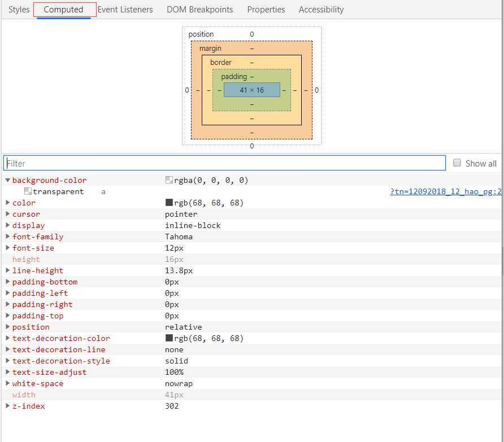
Task: Expand the display property
Action: point(8,225)
